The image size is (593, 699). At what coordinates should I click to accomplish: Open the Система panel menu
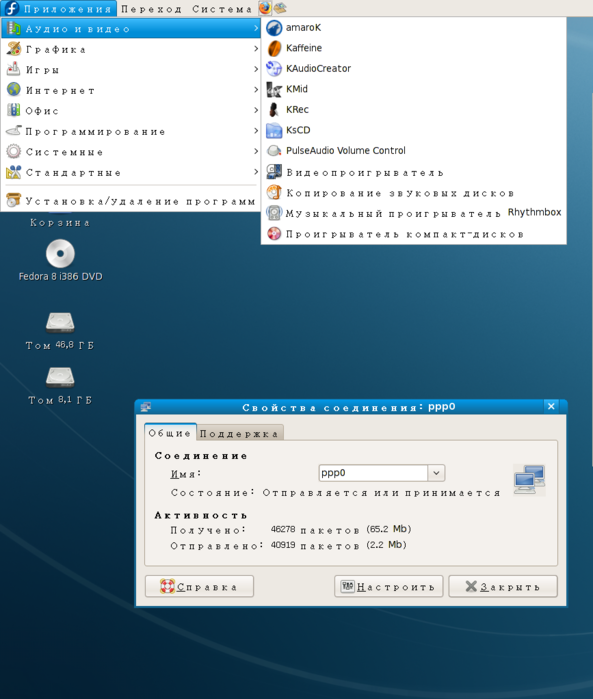point(222,8)
